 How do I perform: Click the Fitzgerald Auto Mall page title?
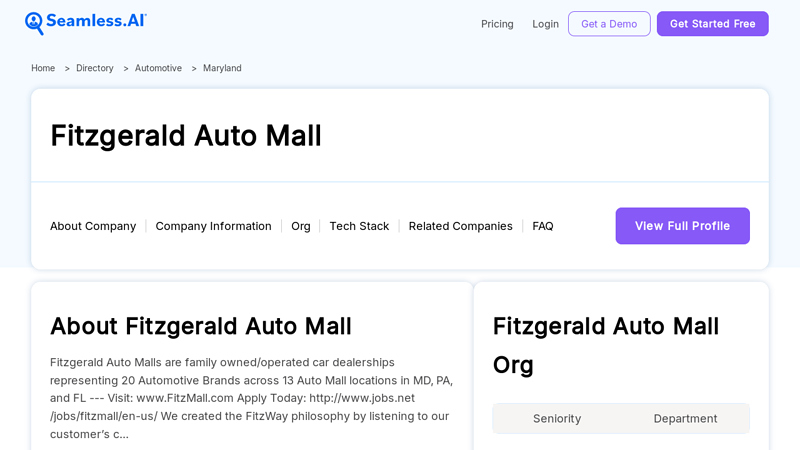186,136
